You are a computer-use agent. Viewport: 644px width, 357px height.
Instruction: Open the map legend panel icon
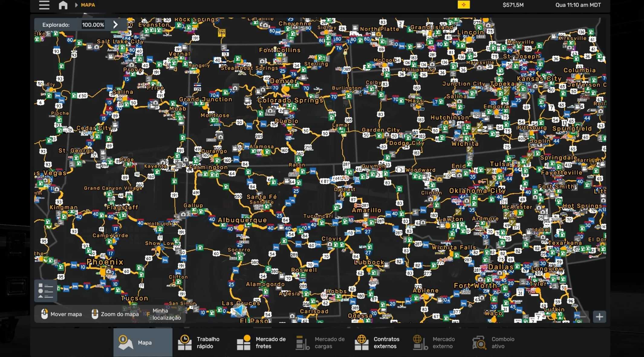coord(46,291)
